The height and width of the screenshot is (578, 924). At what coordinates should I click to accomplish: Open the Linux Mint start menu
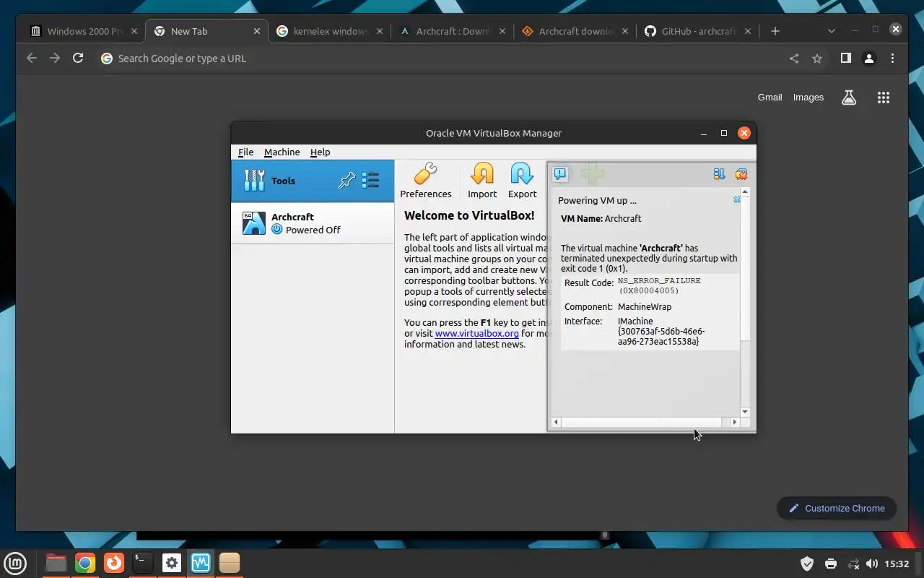click(x=16, y=563)
